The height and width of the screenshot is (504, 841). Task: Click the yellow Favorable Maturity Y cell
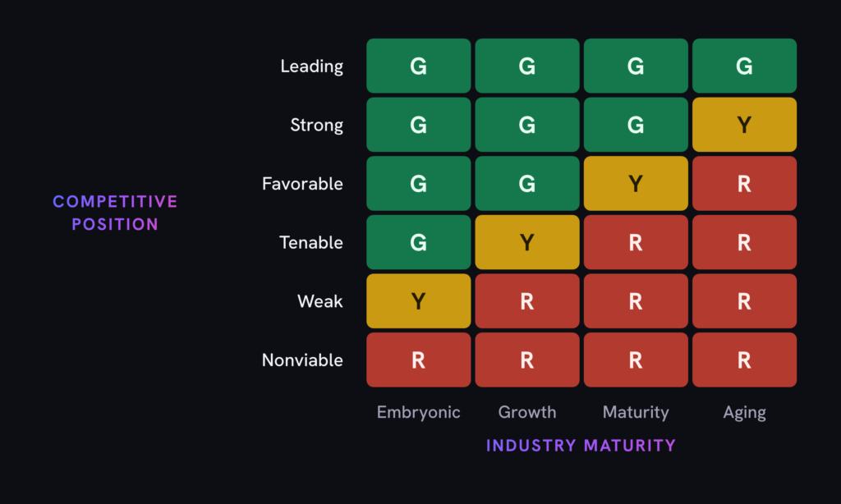[x=636, y=183]
